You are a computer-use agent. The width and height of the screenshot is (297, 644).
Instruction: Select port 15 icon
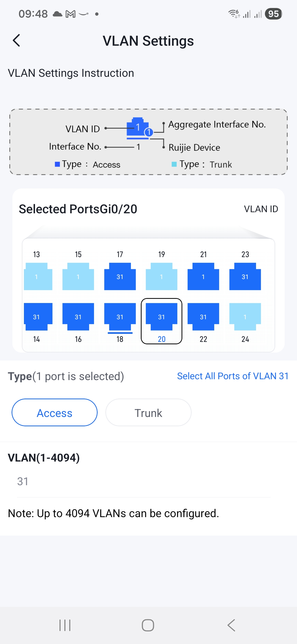[78, 276]
